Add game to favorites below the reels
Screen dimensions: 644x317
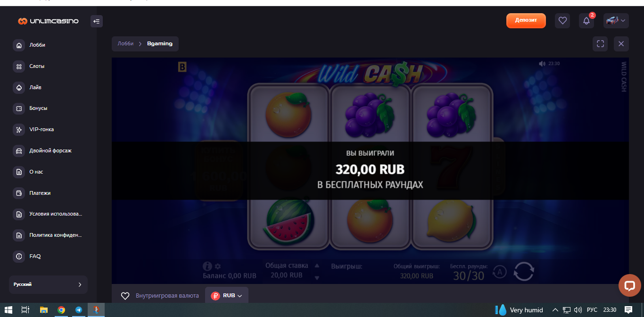coord(125,296)
